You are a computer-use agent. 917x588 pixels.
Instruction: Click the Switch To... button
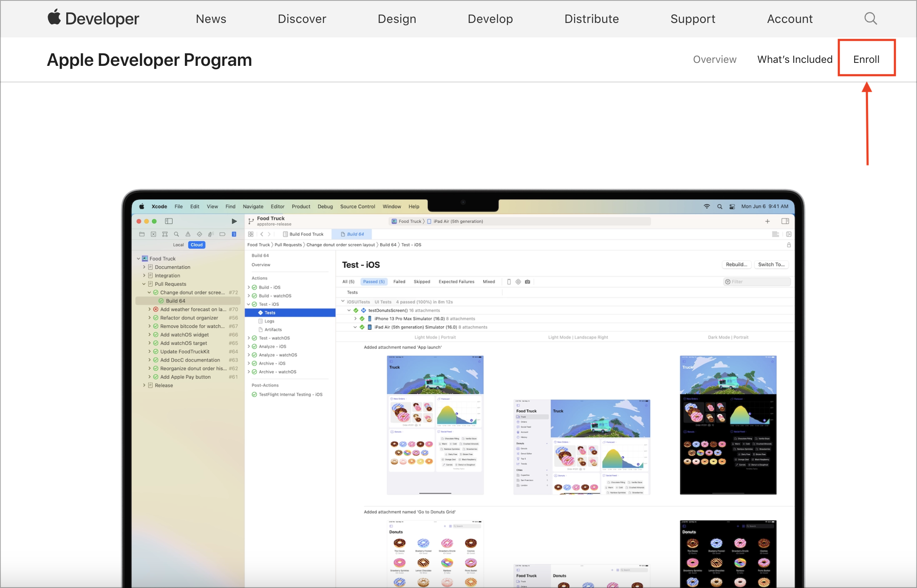tap(771, 264)
